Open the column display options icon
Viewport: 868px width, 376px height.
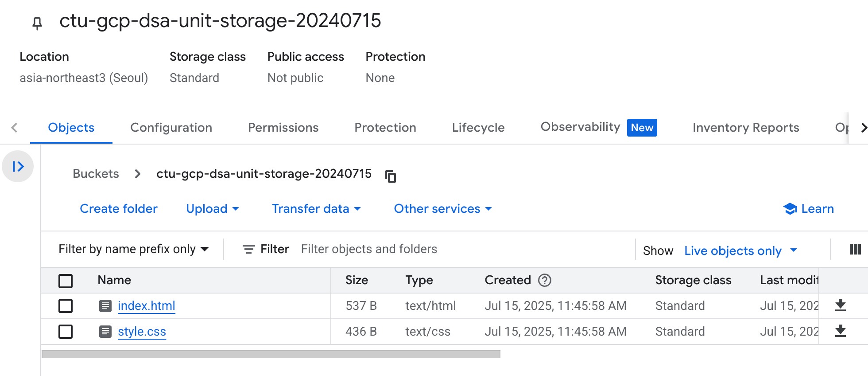coord(855,250)
